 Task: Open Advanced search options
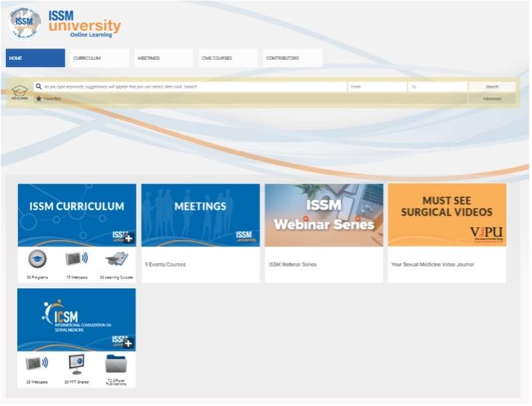pos(492,98)
